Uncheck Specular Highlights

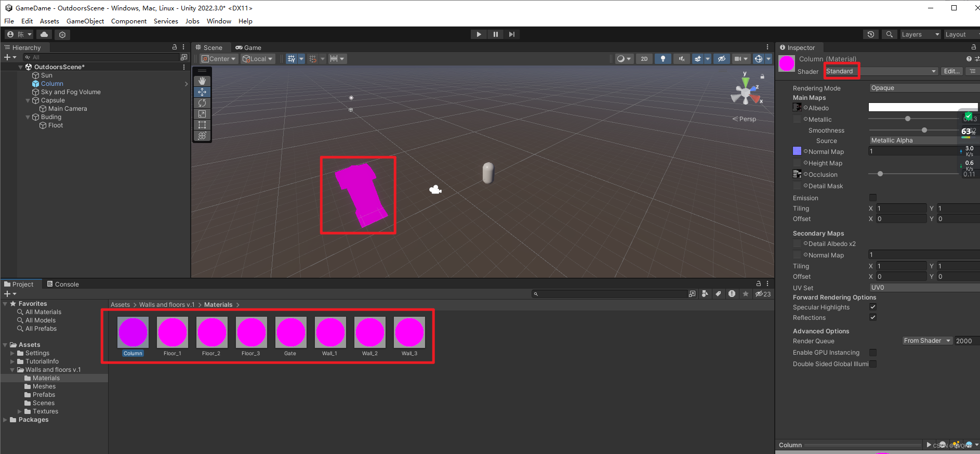point(873,307)
